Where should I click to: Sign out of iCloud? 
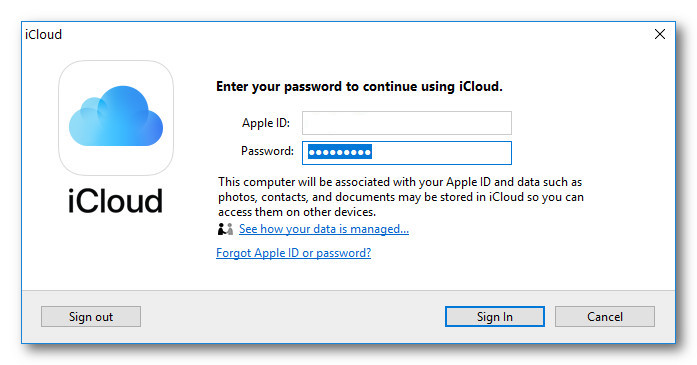[91, 317]
